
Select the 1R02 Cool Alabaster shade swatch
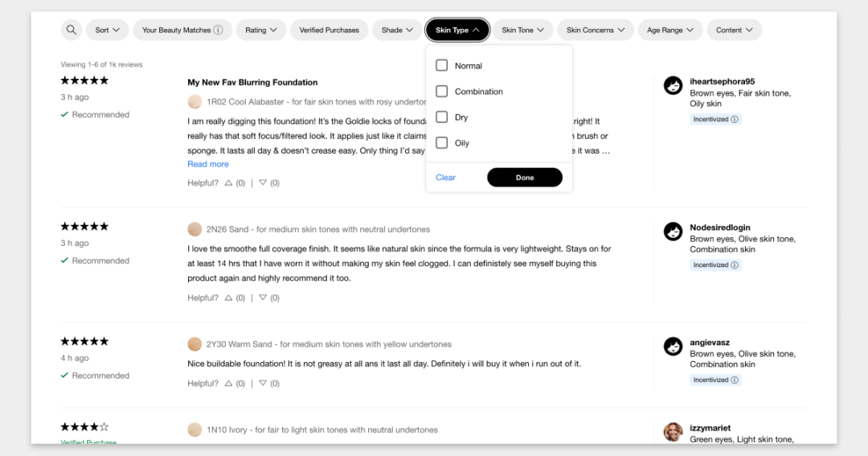point(194,102)
